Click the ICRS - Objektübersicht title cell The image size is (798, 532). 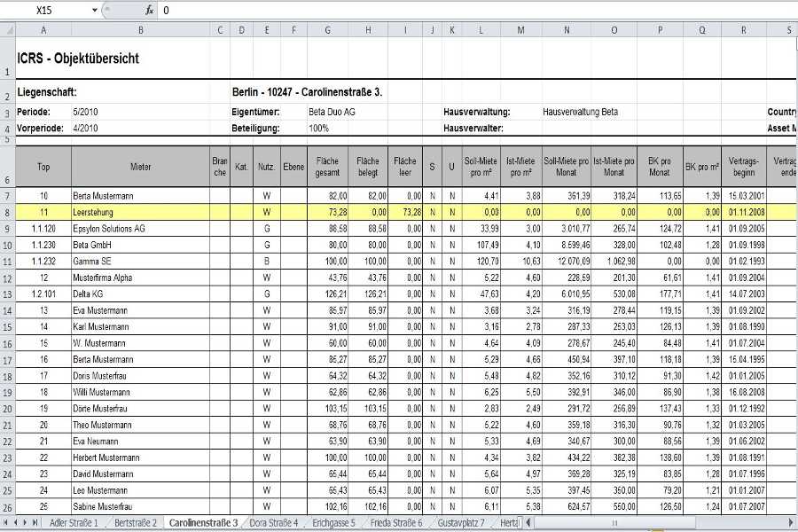tap(78, 58)
